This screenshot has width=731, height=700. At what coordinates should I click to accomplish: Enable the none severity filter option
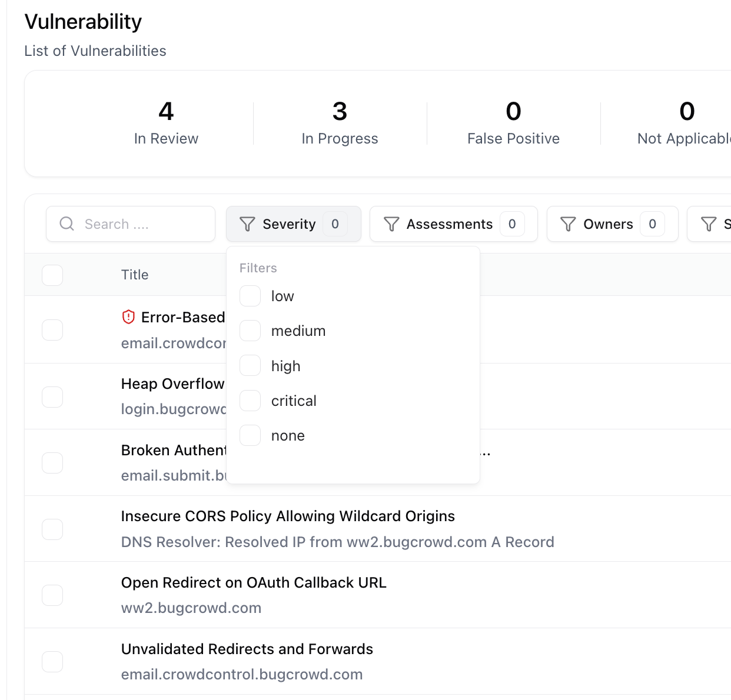(x=250, y=435)
